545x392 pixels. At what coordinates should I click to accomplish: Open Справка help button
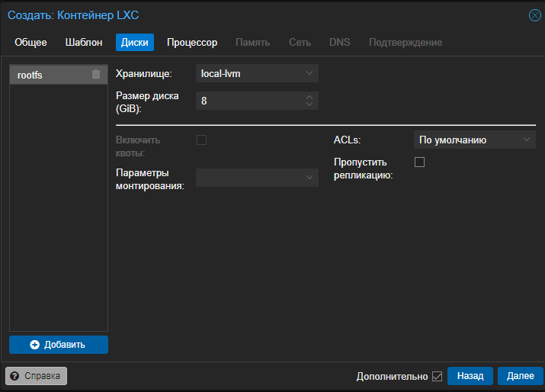point(36,376)
